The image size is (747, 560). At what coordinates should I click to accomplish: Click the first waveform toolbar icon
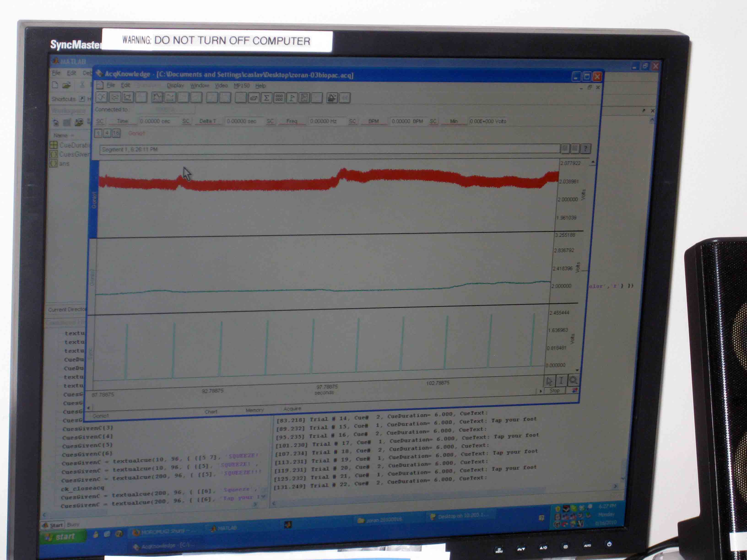102,97
